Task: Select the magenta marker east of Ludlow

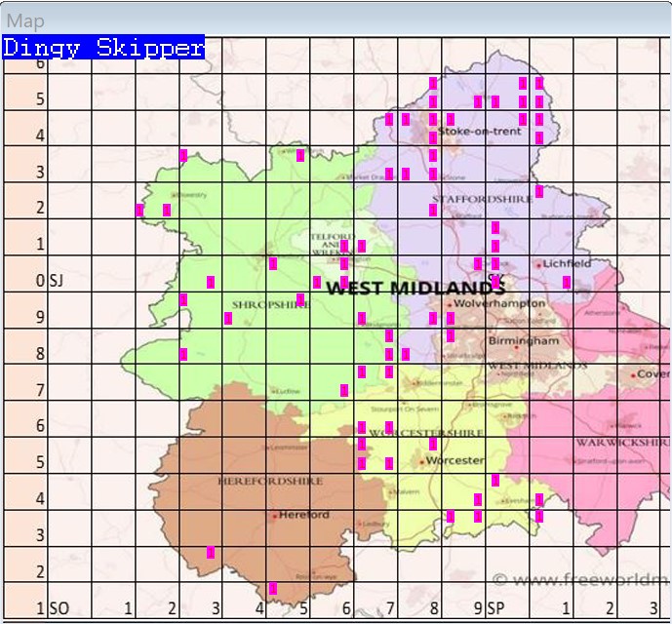Action: [344, 390]
